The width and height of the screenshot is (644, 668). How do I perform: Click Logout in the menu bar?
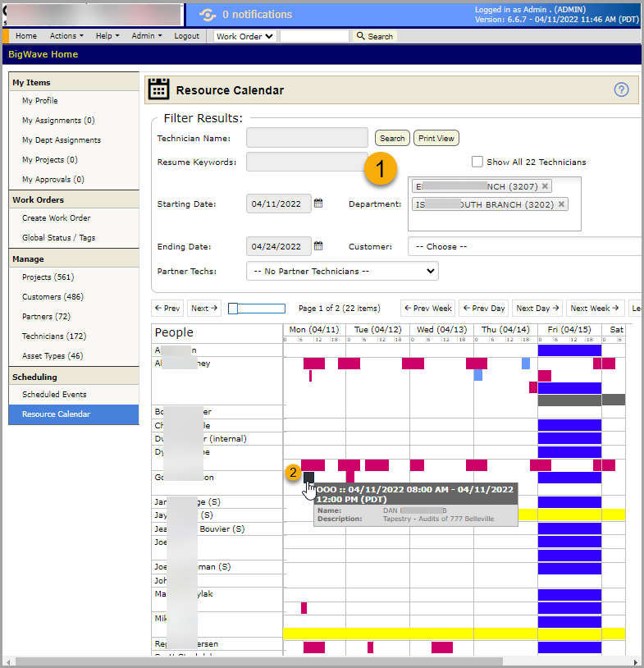tap(186, 36)
